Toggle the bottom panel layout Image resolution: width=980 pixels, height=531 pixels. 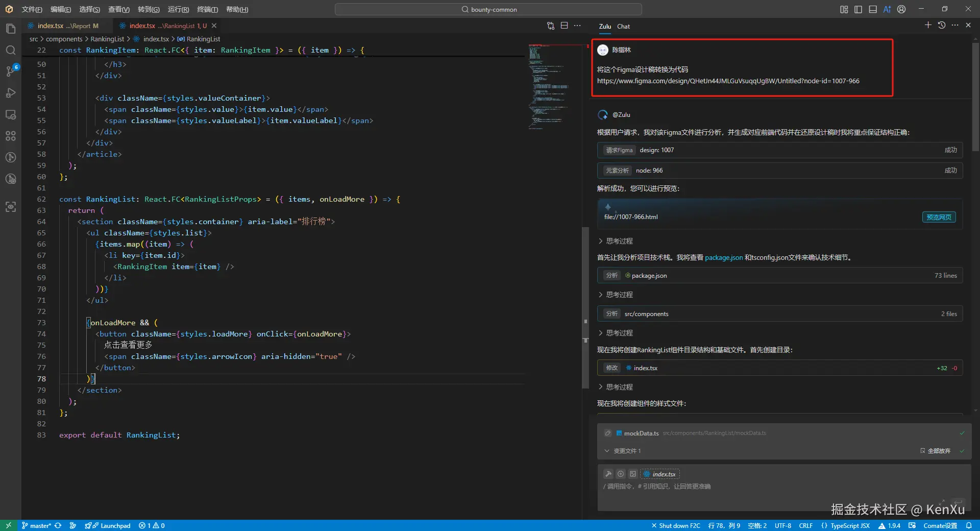[x=873, y=9]
